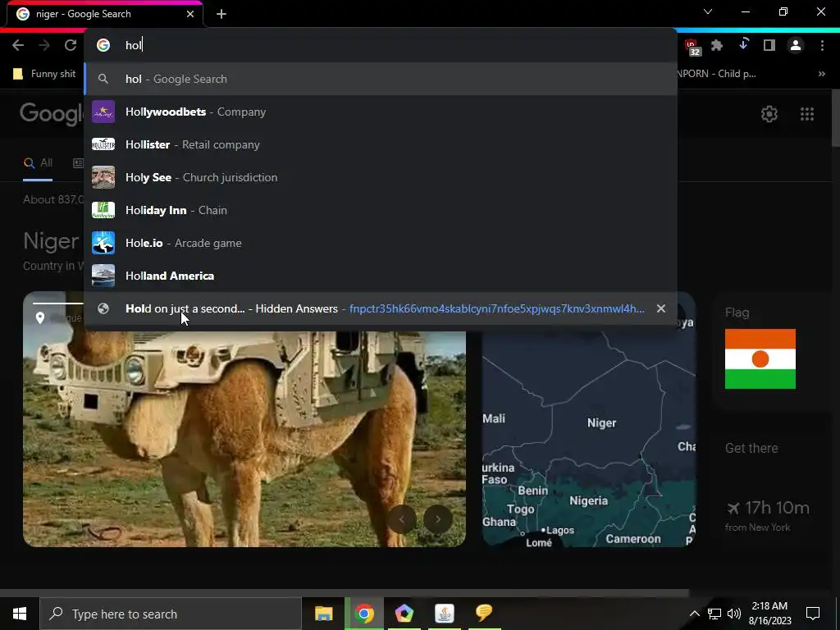The height and width of the screenshot is (630, 840).
Task: Select Hollywoodbets company suggestion
Action: [x=381, y=112]
